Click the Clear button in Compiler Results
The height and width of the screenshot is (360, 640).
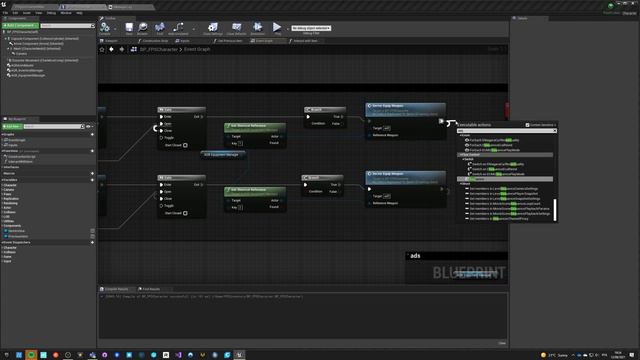(x=502, y=343)
